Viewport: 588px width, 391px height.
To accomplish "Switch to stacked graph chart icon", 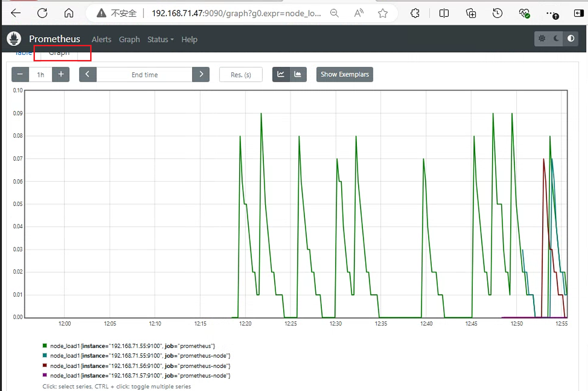I will click(x=298, y=74).
